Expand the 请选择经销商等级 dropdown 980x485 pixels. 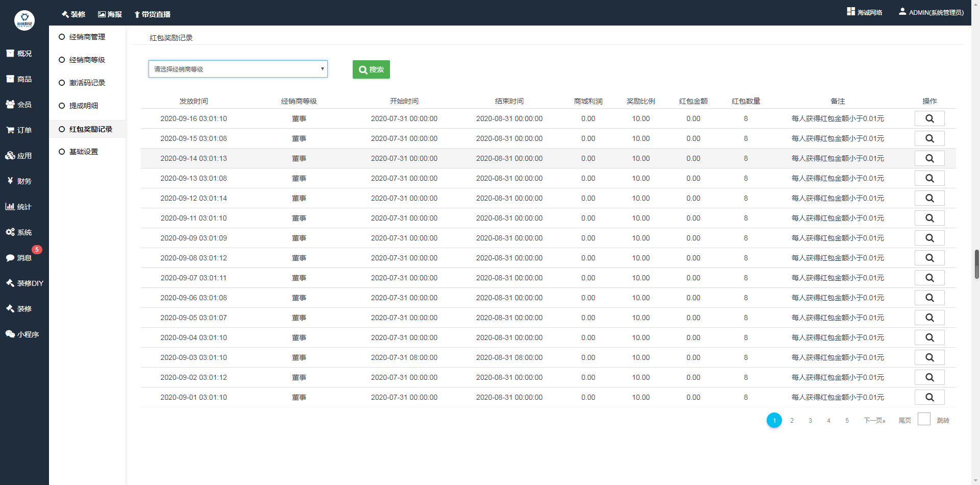click(x=238, y=69)
